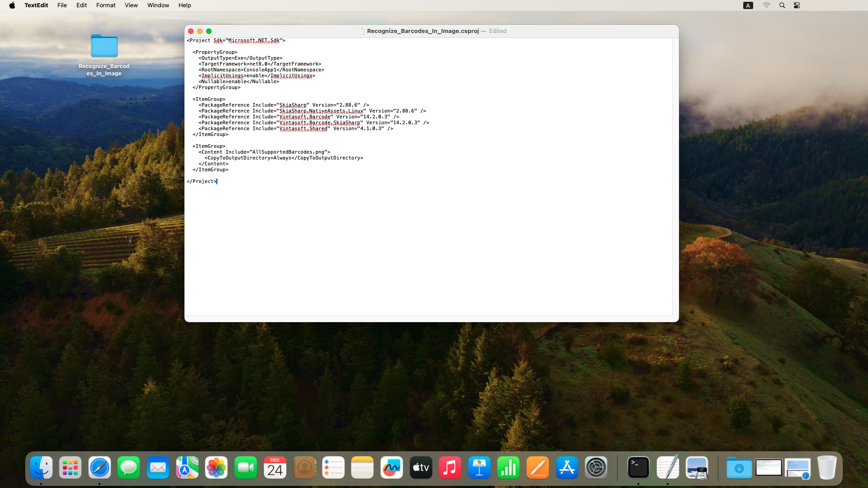
Task: Open the Numbers app in Dock
Action: tap(508, 468)
